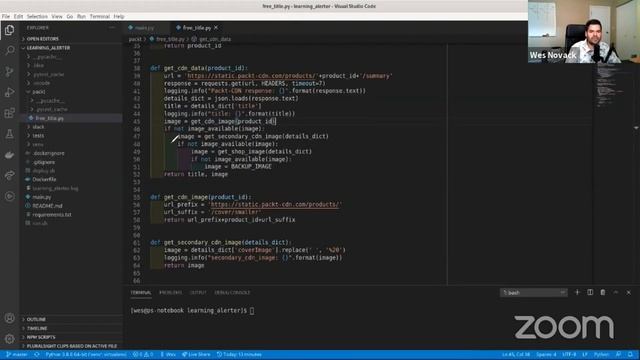Open the bash terminal selector dropdown
Viewport: 640px width, 360px height.
coord(533,293)
